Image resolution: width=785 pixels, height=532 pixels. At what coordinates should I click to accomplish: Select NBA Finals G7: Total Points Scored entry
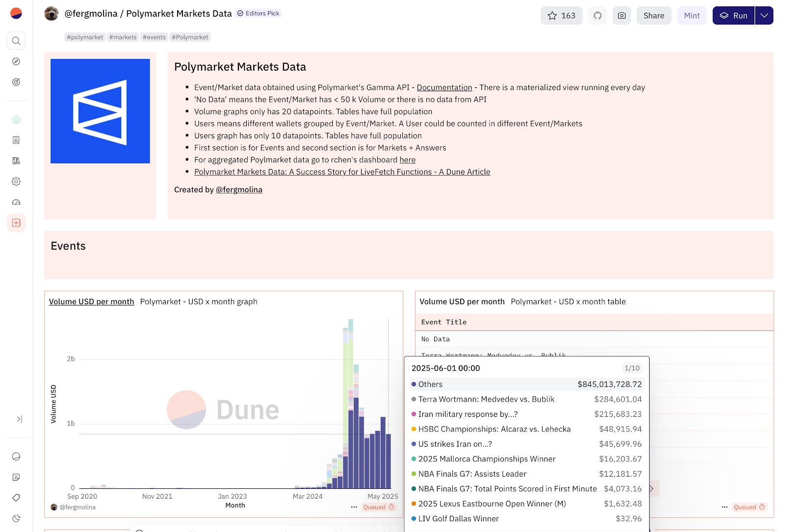(526, 489)
